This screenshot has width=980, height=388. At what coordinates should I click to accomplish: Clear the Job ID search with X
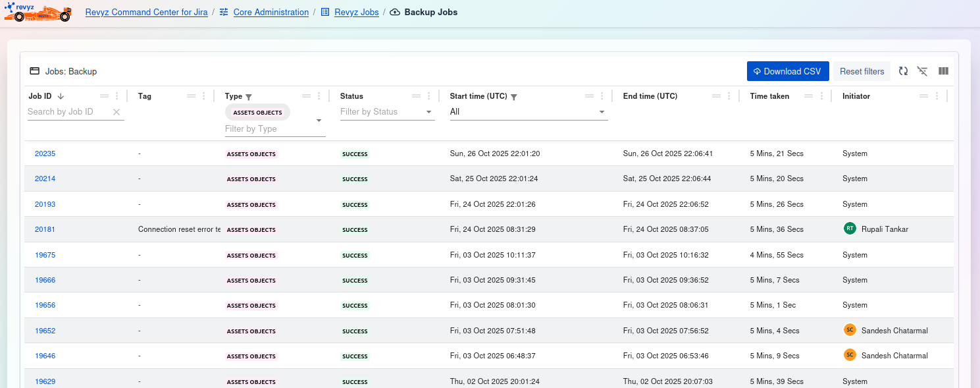pos(116,112)
